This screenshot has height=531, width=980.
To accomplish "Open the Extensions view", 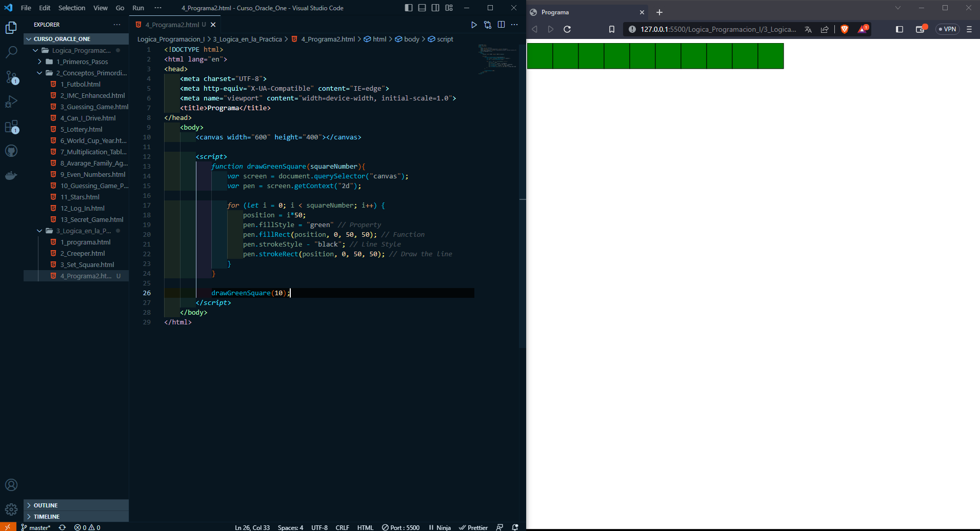I will 11,126.
